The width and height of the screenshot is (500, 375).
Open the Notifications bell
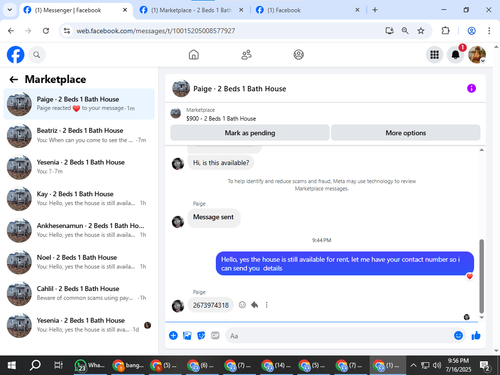(x=455, y=55)
